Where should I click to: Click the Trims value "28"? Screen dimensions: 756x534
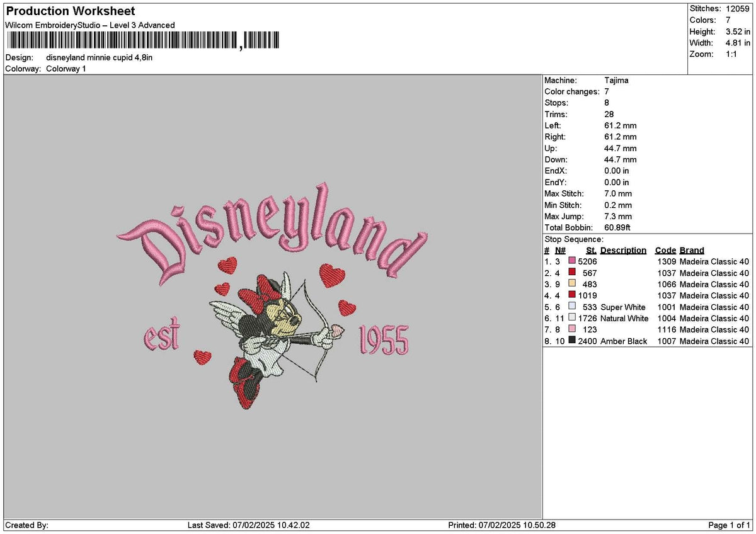point(609,115)
